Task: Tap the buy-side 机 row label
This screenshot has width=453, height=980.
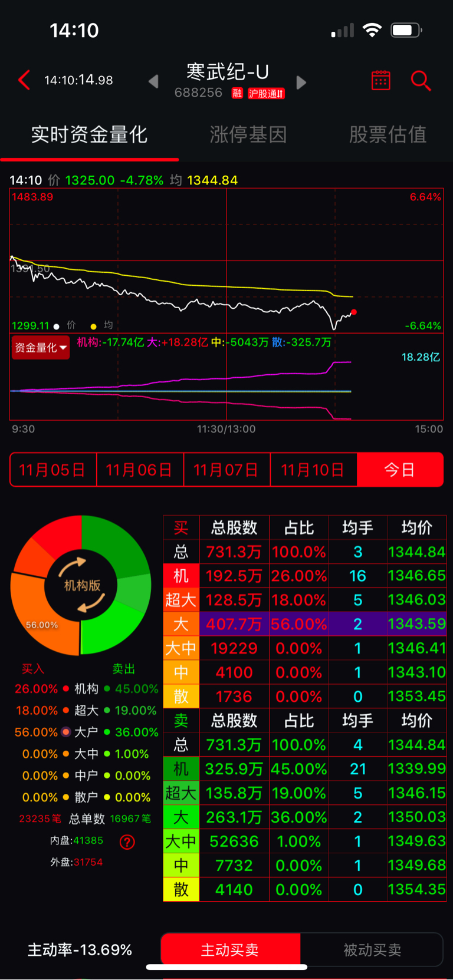Action: tap(181, 576)
